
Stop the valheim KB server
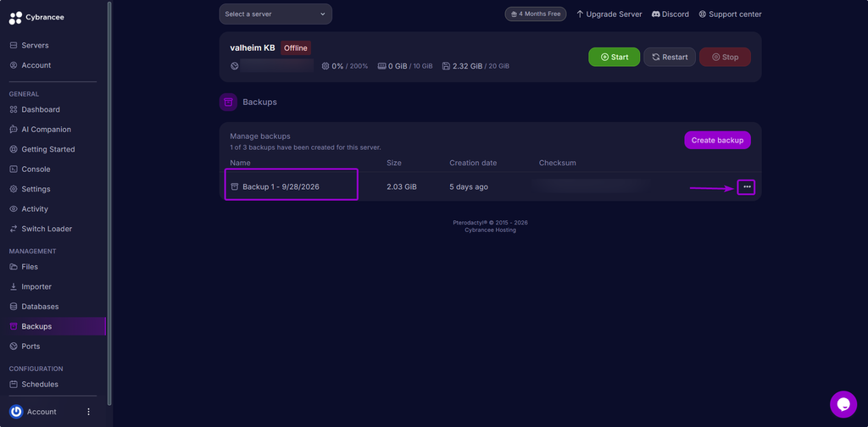click(726, 57)
